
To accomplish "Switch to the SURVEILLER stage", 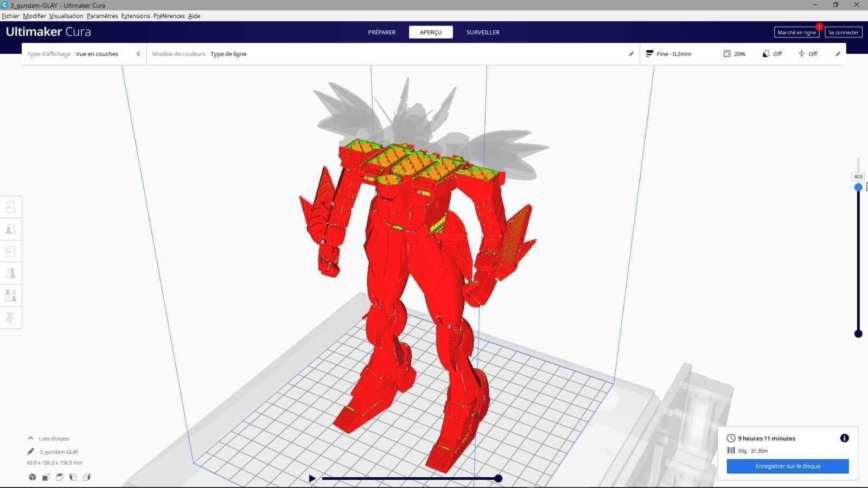I will point(483,32).
